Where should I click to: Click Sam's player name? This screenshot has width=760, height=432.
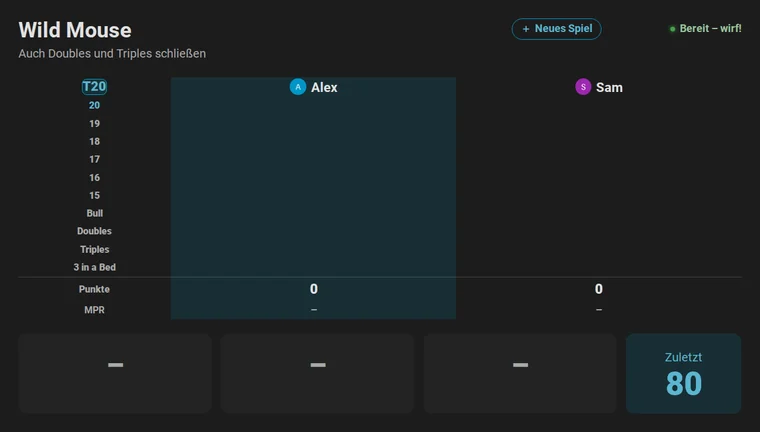tap(609, 87)
